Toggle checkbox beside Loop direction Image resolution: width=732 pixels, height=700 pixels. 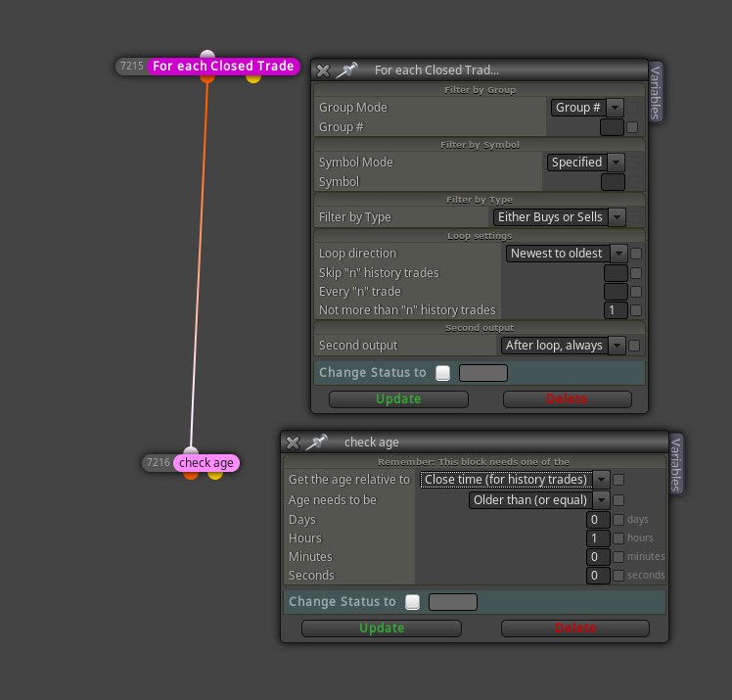click(636, 254)
